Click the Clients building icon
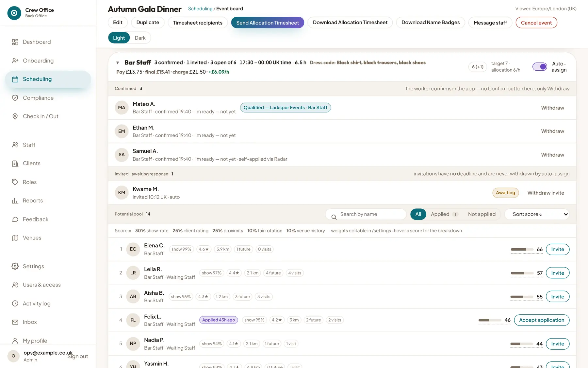 pyautogui.click(x=15, y=164)
